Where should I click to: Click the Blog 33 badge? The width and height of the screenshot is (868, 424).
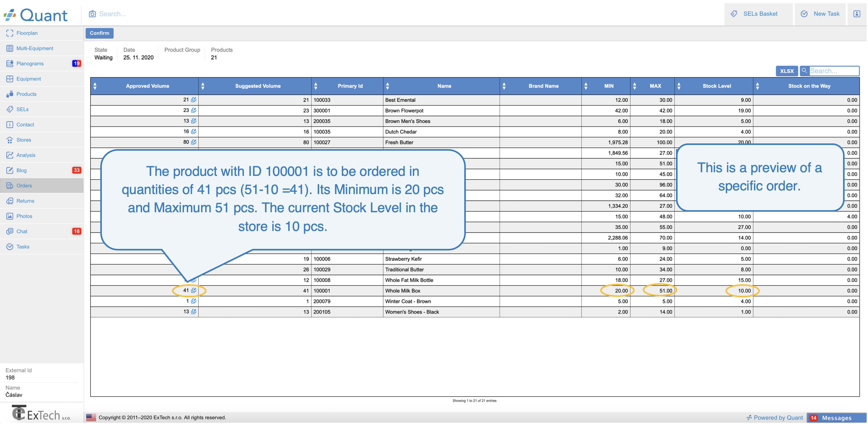coord(76,170)
